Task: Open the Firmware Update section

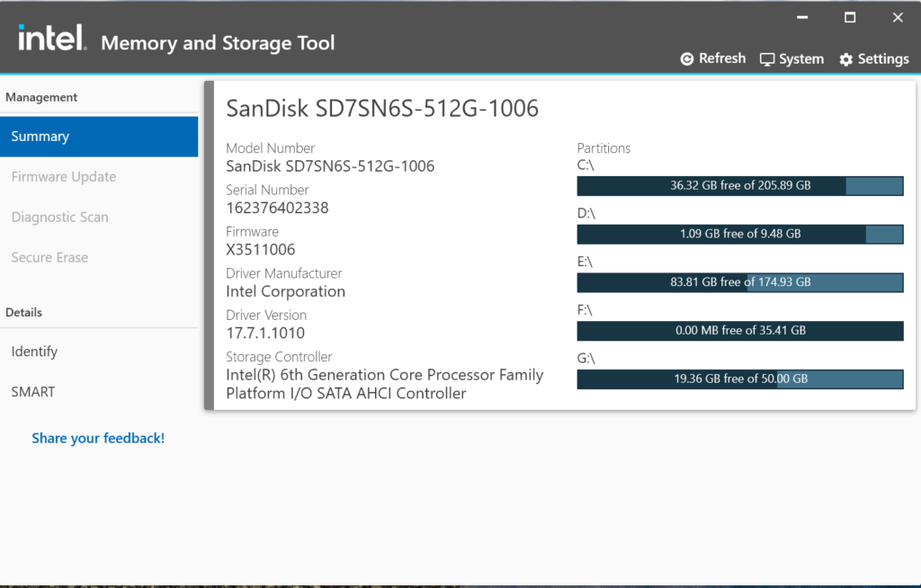Action: (x=99, y=177)
